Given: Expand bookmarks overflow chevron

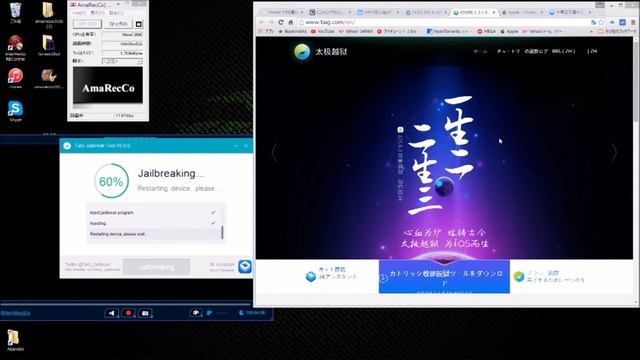Looking at the screenshot, I should pos(592,31).
